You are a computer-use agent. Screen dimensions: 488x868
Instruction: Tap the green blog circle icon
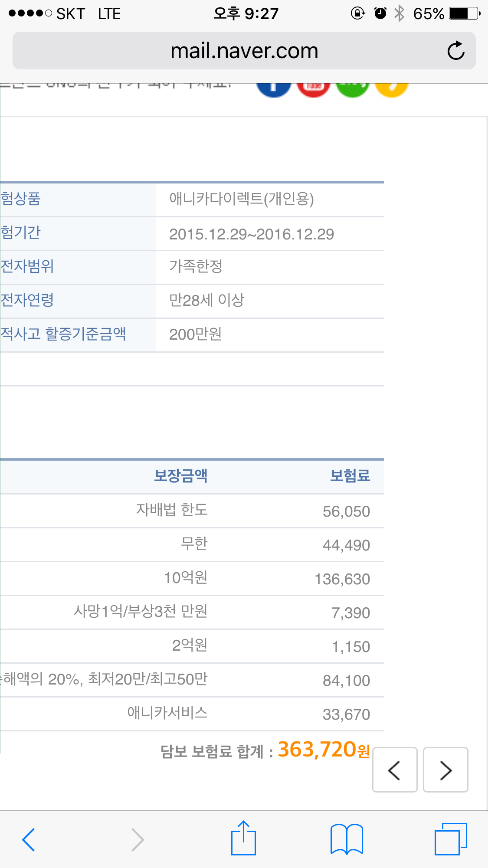(352, 88)
